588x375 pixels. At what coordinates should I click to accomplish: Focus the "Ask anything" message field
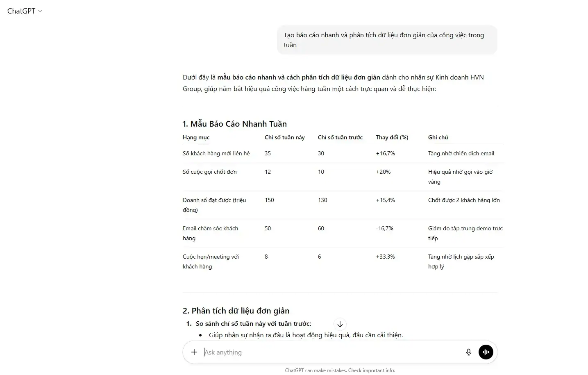(328, 352)
